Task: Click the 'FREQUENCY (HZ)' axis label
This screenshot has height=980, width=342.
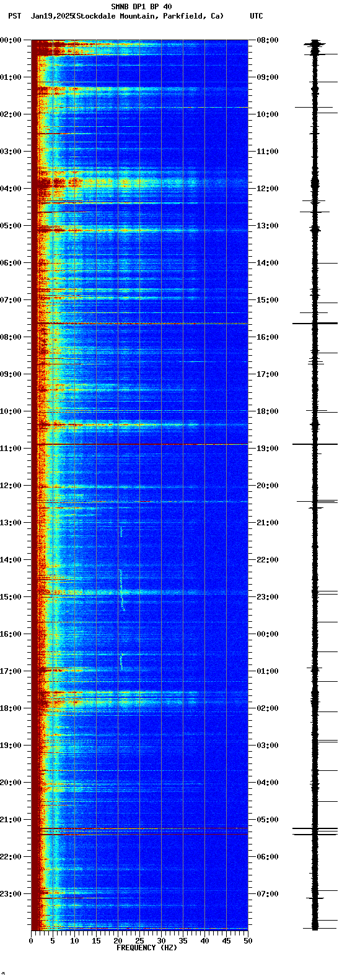Action: pos(147,948)
